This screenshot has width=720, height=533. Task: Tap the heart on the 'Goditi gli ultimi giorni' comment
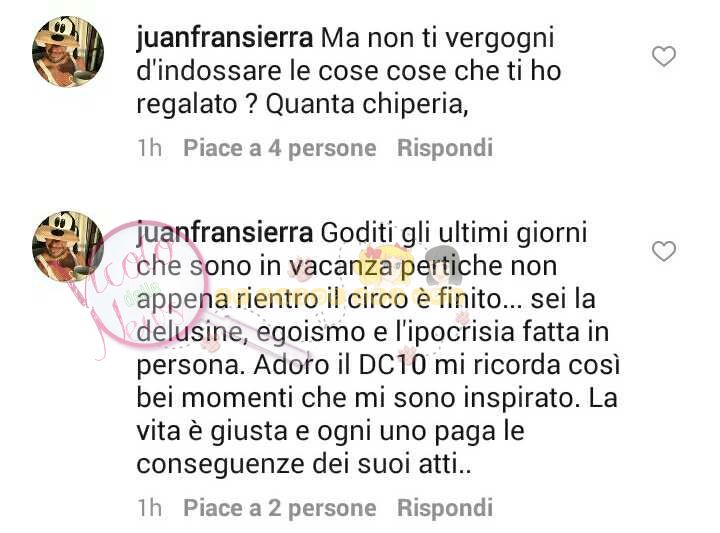[x=664, y=252]
